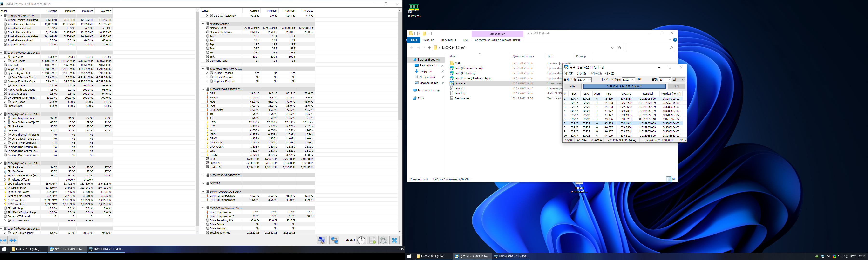Click the reset clock icon in HWiNFO
The height and width of the screenshot is (260, 868).
click(x=361, y=240)
